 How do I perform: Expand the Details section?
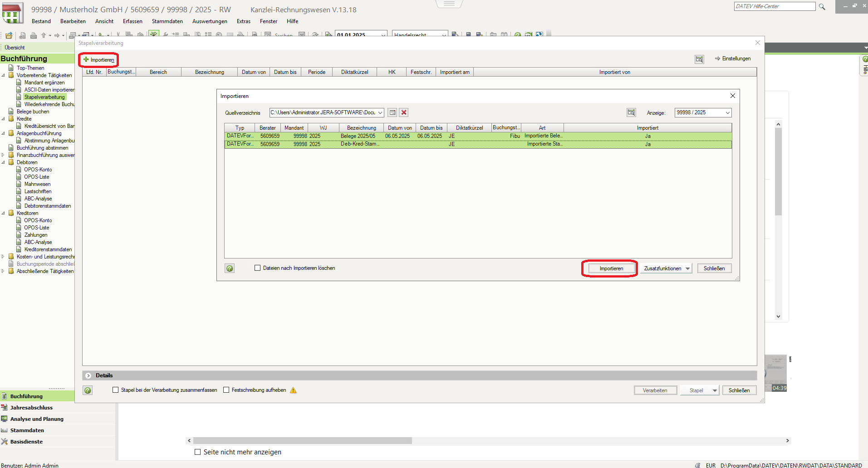tap(88, 375)
